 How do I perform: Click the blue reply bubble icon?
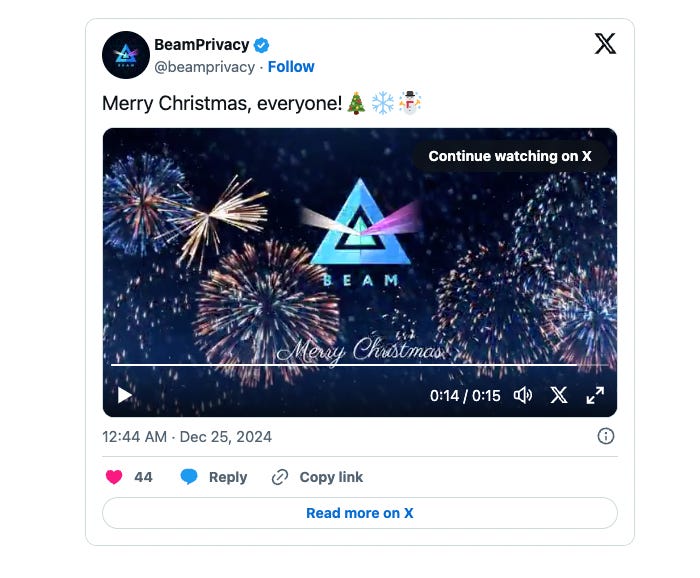point(189,477)
